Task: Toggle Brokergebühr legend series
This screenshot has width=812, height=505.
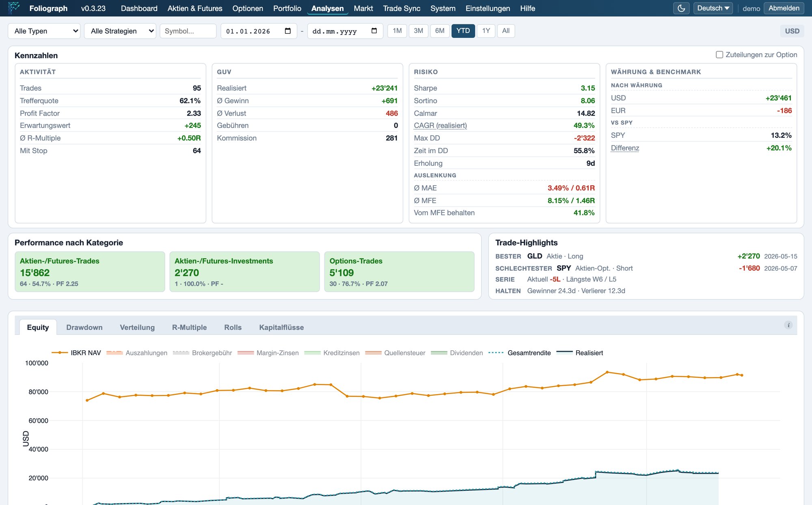Action: (202, 353)
